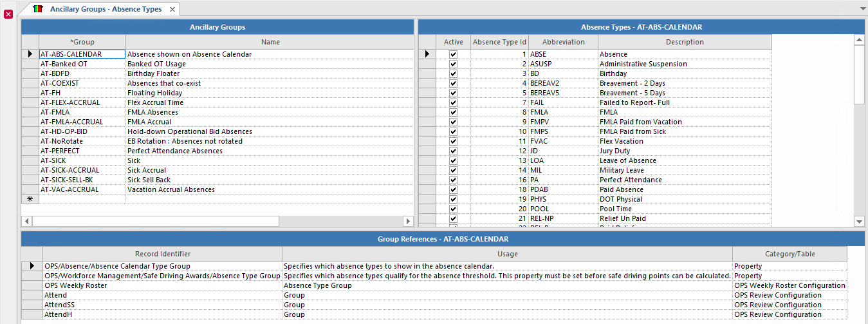Click 'Leave of Absence' description cell
This screenshot has width=868, height=324.
pos(685,160)
